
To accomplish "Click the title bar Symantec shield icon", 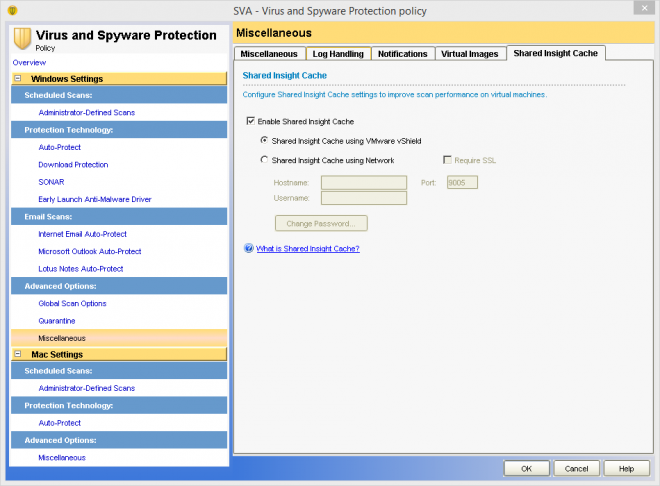I will point(13,10).
